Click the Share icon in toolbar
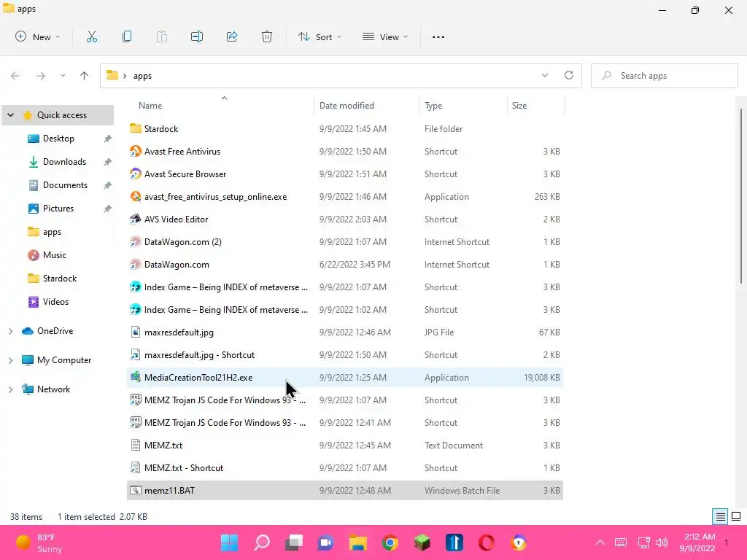 pos(232,36)
